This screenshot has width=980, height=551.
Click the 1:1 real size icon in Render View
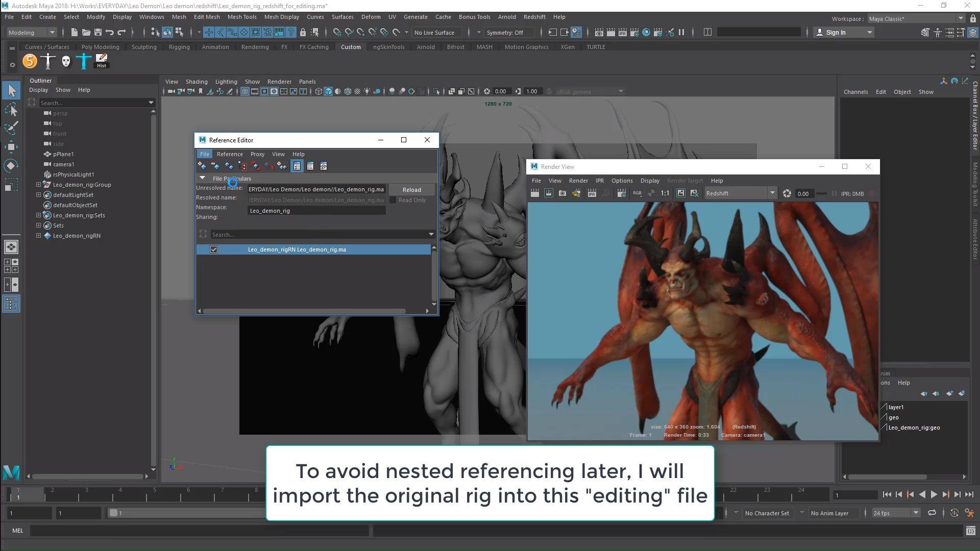(665, 193)
